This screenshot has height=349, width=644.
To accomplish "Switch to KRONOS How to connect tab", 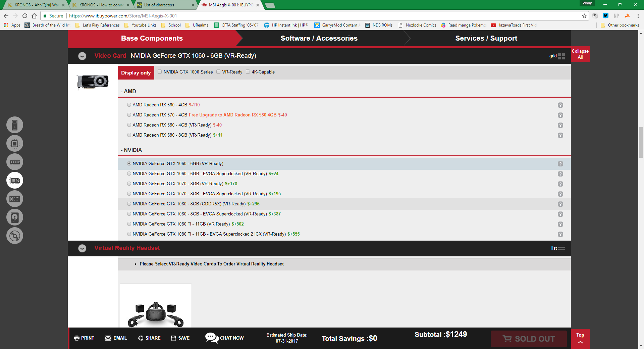I will tap(101, 5).
